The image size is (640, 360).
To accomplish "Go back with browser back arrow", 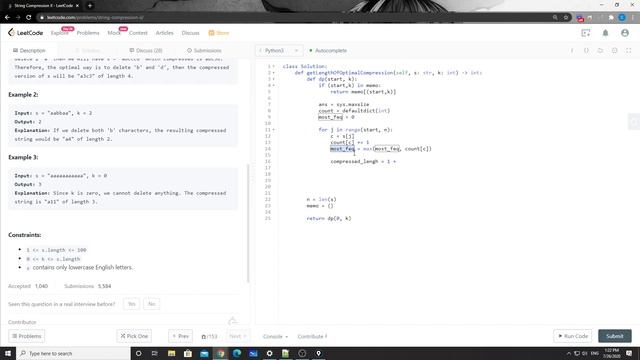I will click(7, 18).
